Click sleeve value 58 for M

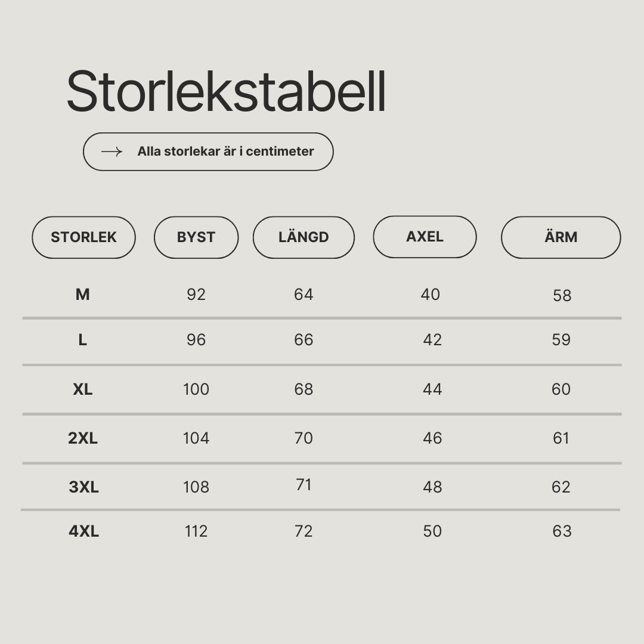[x=562, y=296]
